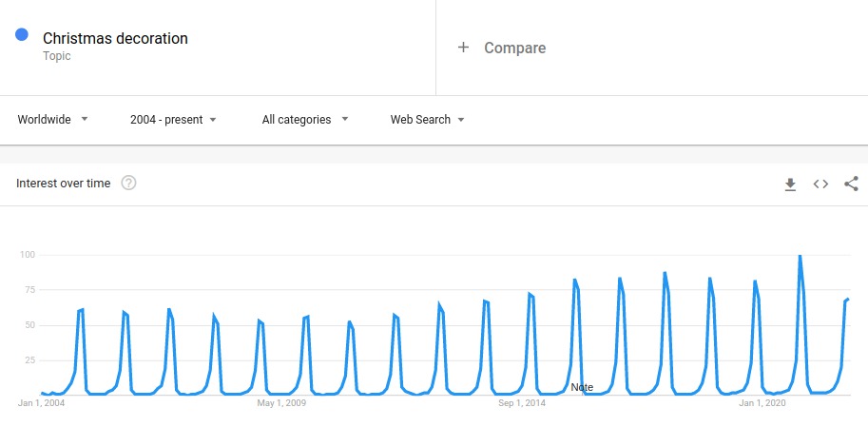Open the Worldwide region dropdown

pos(52,119)
